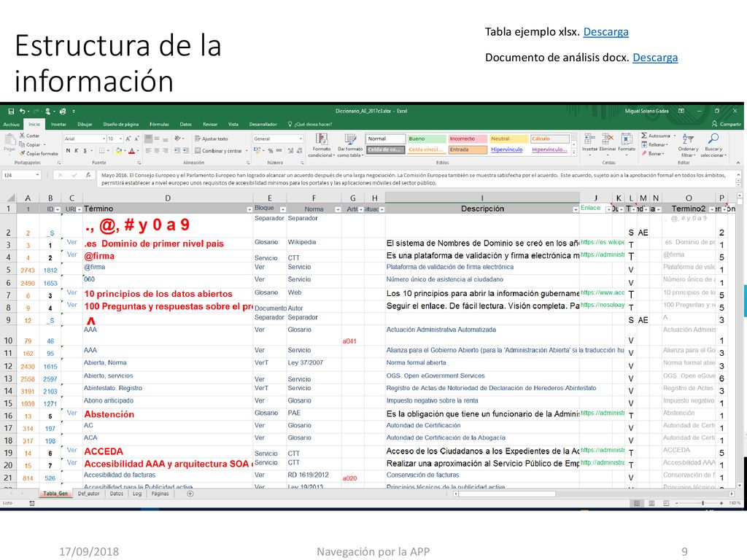This screenshot has width=747, height=560.
Task: Open Formato condicional
Action: (x=322, y=145)
